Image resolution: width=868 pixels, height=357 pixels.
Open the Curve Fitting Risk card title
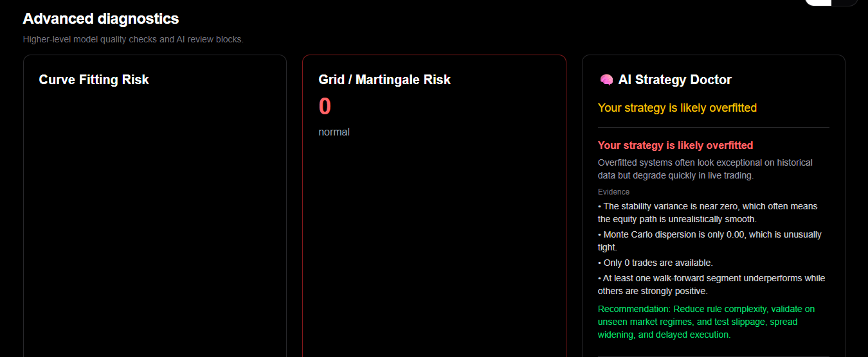point(94,80)
